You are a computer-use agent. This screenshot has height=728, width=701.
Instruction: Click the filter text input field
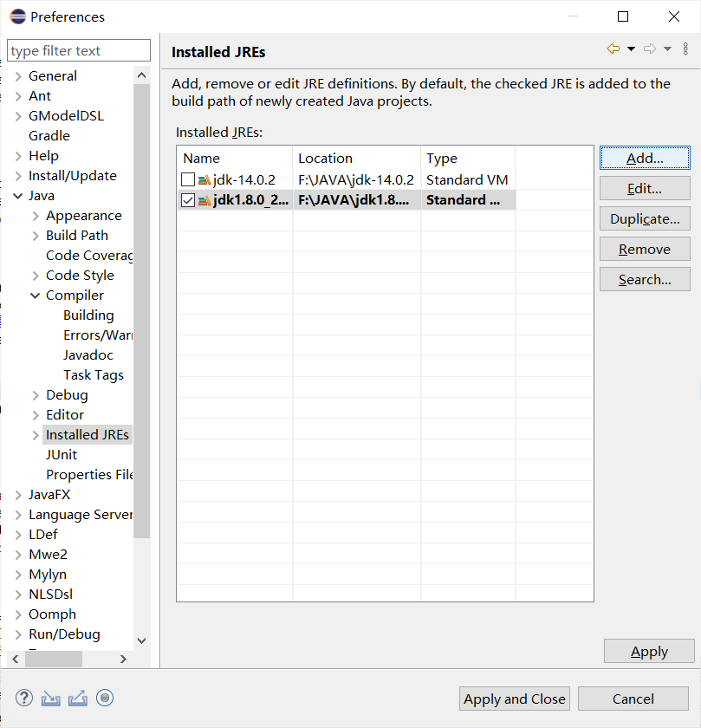pyautogui.click(x=78, y=50)
